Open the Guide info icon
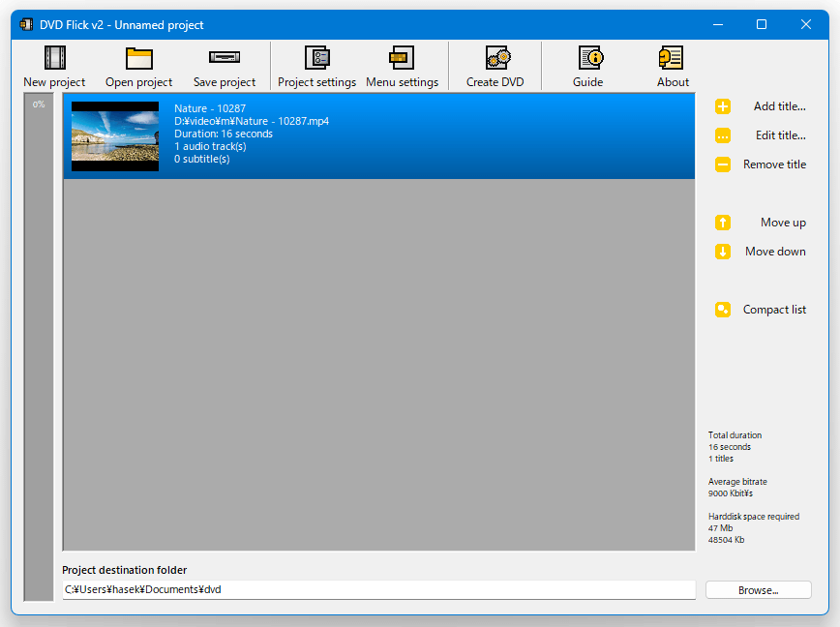840x627 pixels. coord(591,57)
